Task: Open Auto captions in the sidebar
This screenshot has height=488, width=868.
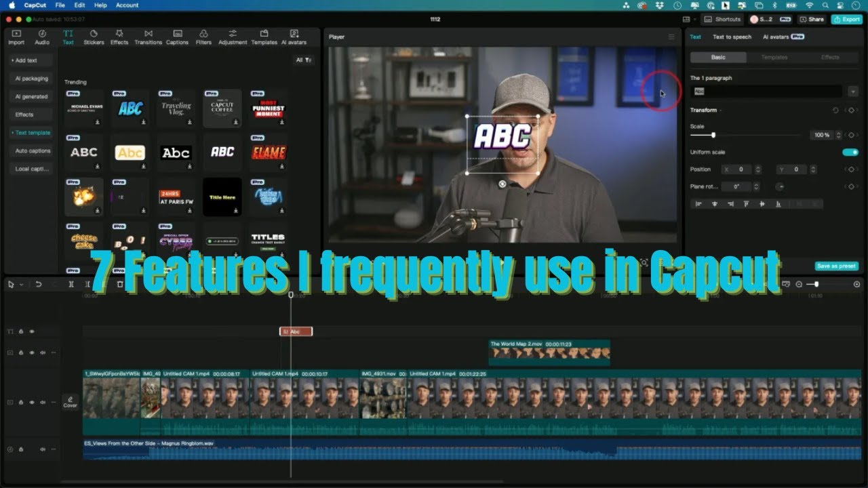Action: 31,150
